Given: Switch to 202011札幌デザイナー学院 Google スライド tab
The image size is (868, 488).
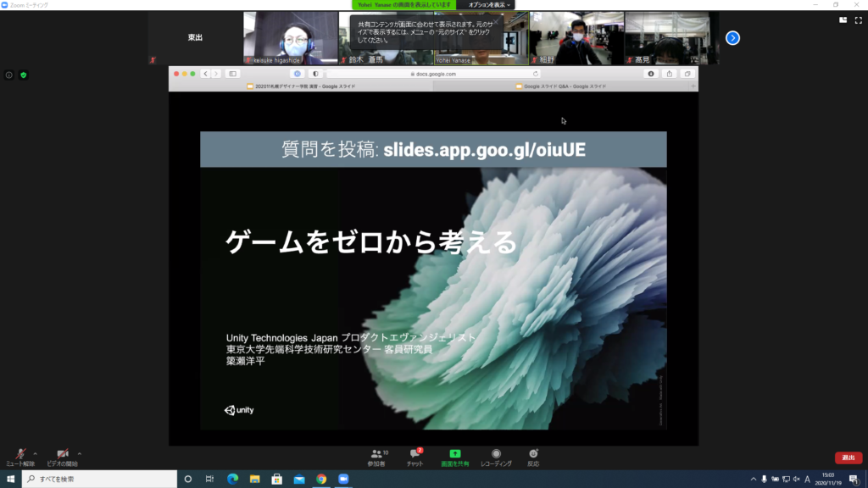Looking at the screenshot, I should (301, 86).
